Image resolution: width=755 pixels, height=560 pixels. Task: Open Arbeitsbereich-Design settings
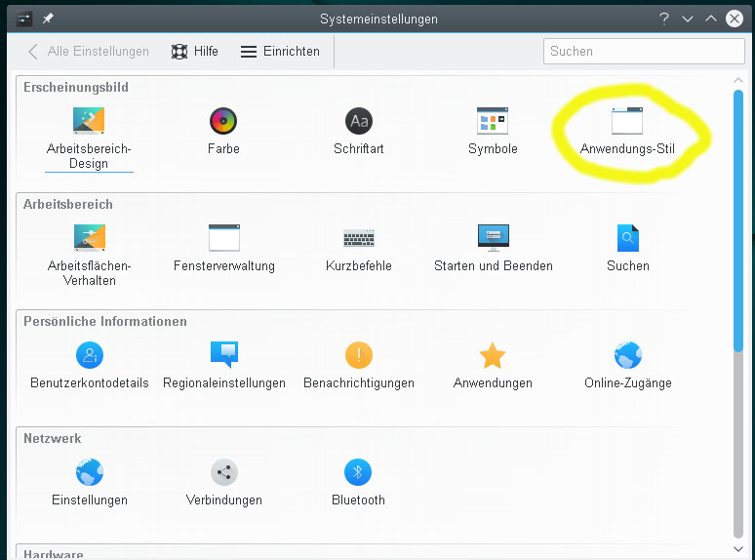click(x=89, y=139)
